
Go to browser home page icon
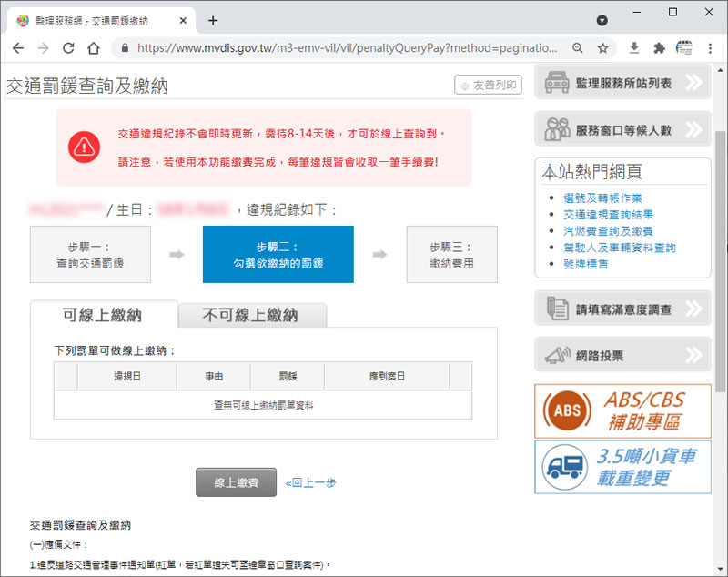[93, 48]
